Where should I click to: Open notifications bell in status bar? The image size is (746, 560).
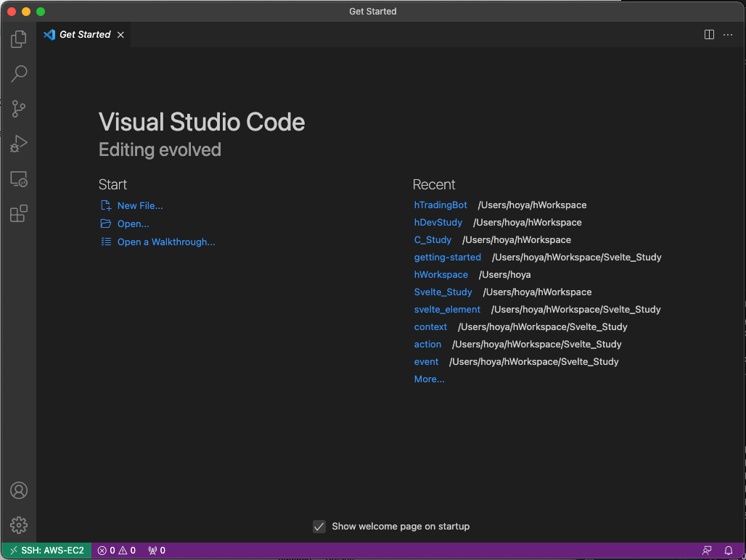(729, 551)
